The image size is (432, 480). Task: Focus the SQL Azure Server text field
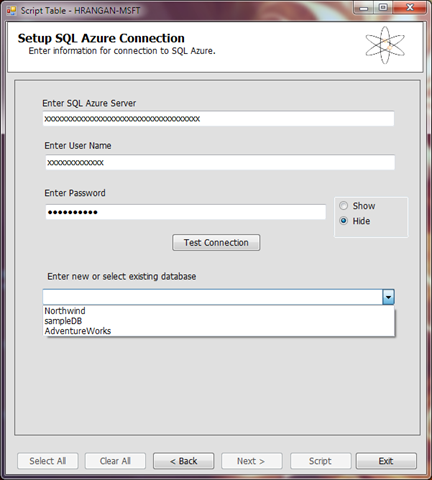pyautogui.click(x=218, y=119)
